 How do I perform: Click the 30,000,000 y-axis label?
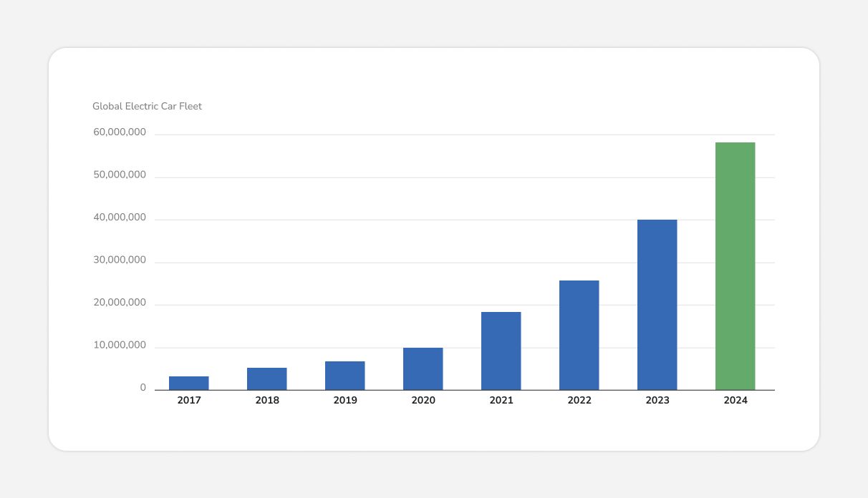point(120,260)
